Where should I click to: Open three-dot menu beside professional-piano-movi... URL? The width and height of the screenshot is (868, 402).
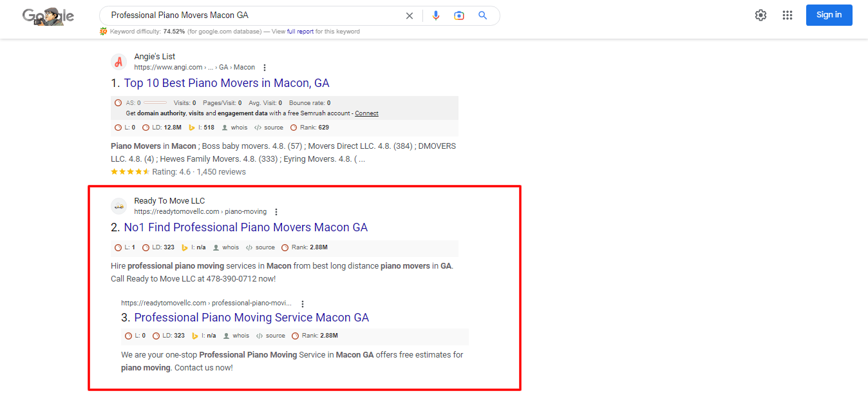coord(303,304)
